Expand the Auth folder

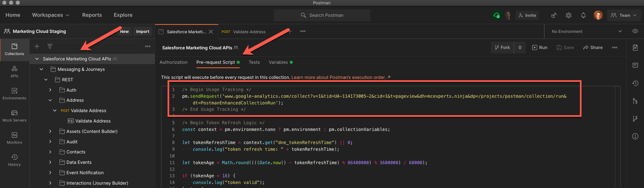tap(50, 90)
